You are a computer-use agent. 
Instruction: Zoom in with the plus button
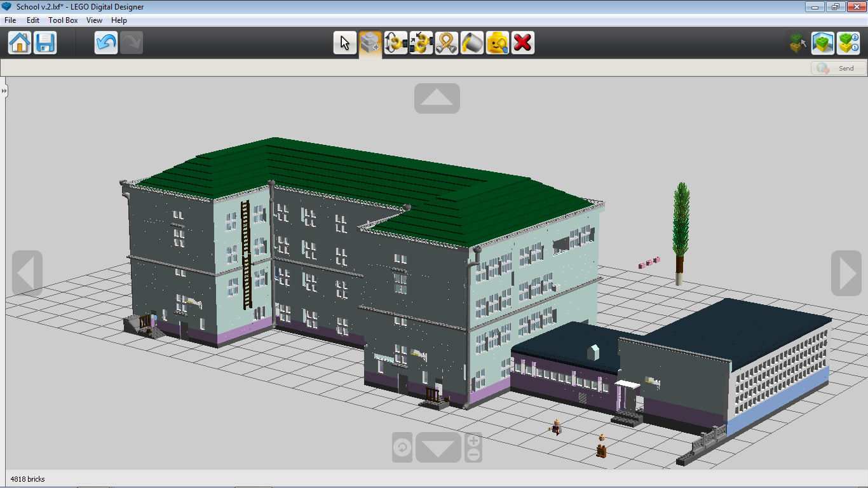point(473,441)
